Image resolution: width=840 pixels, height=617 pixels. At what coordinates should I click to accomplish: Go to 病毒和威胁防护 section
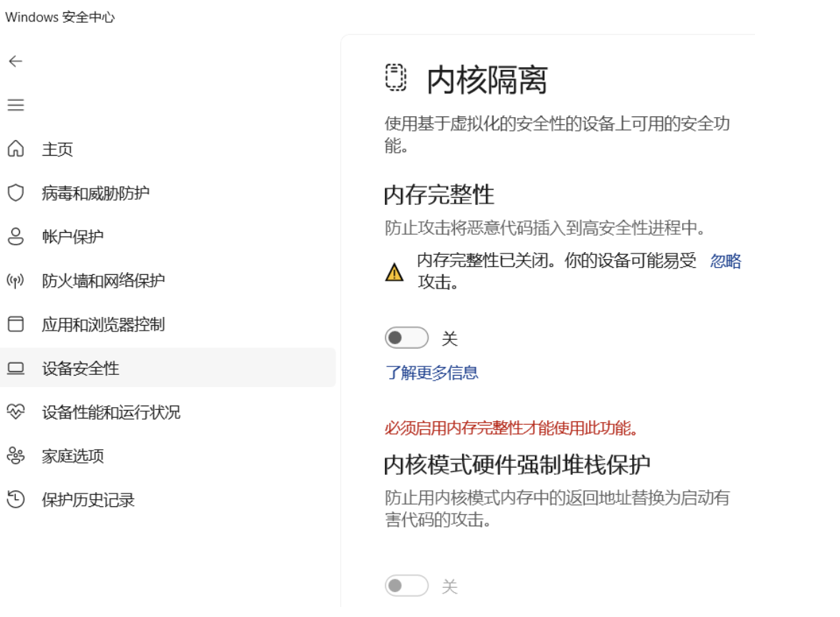point(168,193)
